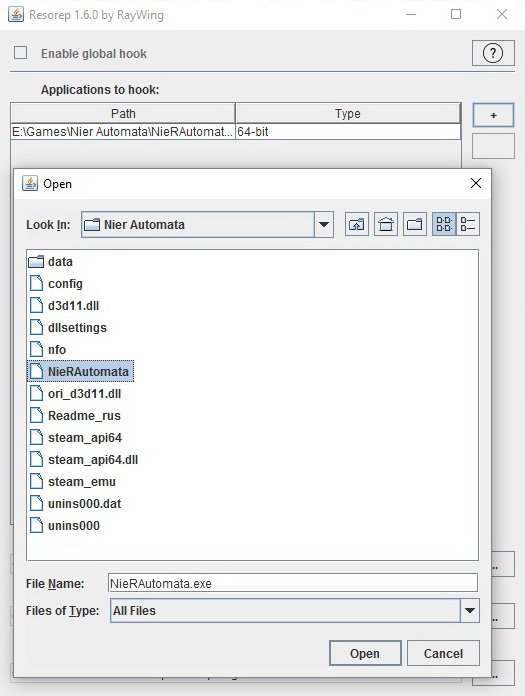Image resolution: width=525 pixels, height=696 pixels.
Task: Click the Java icon in Open dialog title
Action: [x=30, y=183]
